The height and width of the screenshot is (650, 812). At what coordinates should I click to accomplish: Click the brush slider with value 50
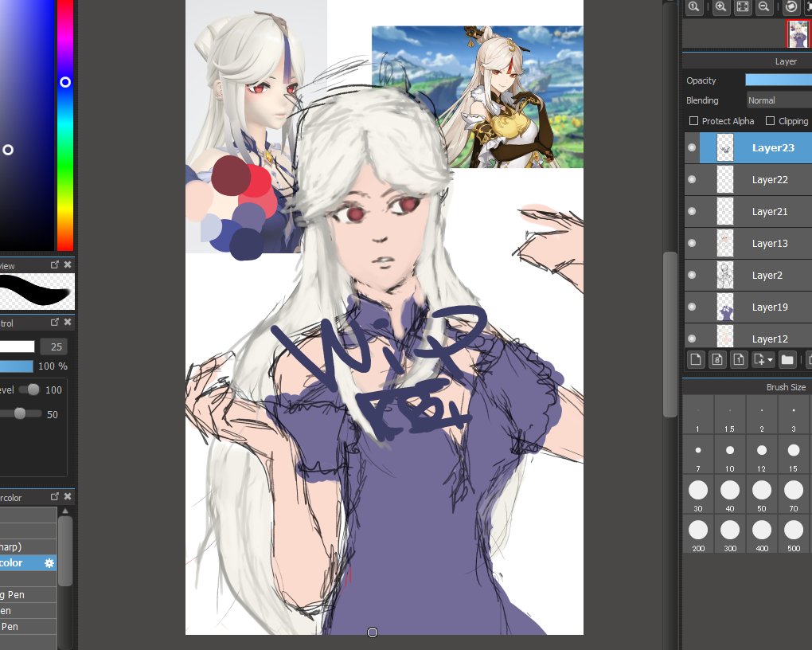(21, 413)
